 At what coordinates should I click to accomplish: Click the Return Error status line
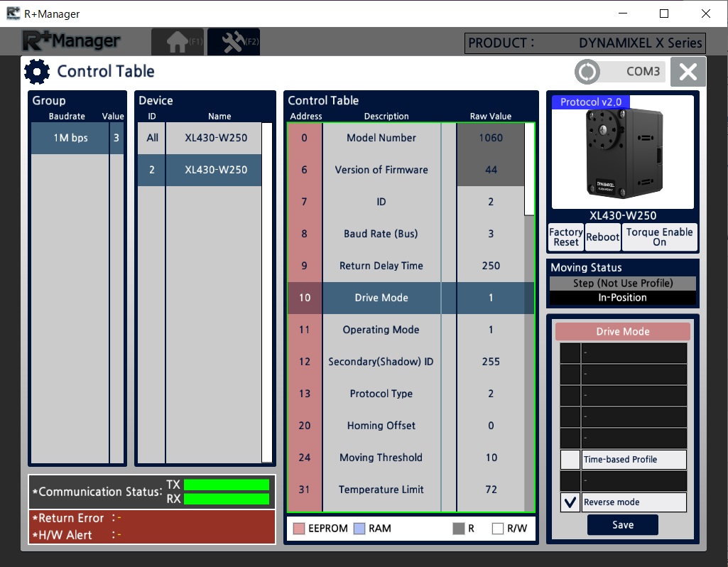[77, 518]
